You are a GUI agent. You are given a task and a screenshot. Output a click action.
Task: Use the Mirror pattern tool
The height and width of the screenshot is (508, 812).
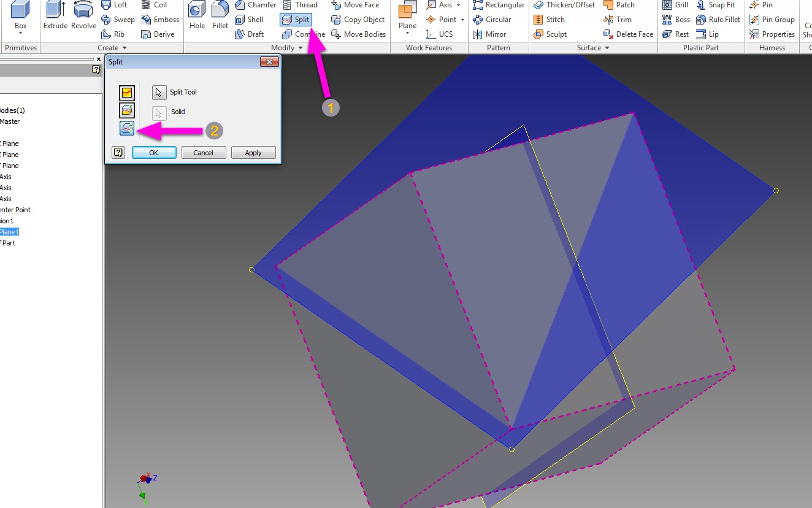[x=489, y=34]
